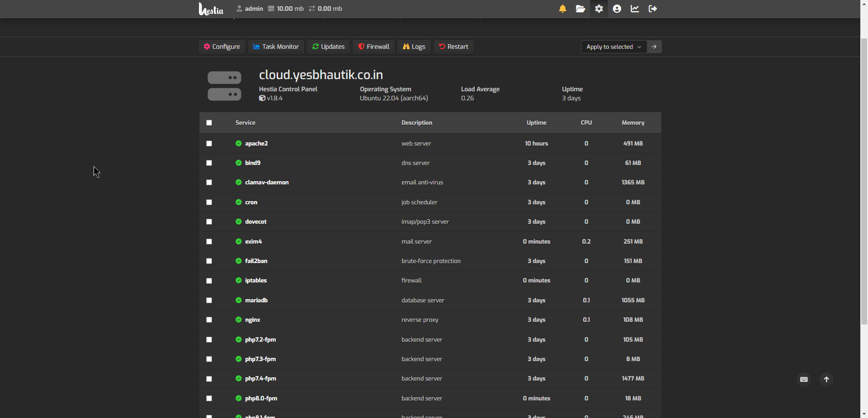Click the nginx green status icon
Screen dimensions: 868x418
(239, 319)
